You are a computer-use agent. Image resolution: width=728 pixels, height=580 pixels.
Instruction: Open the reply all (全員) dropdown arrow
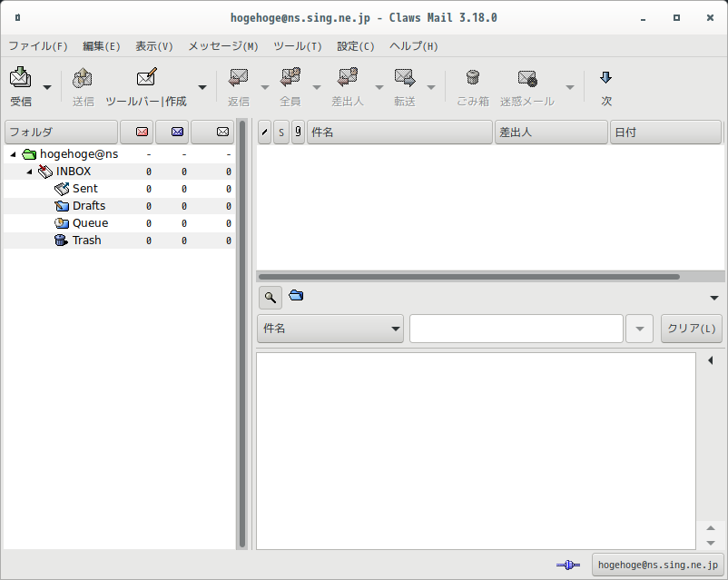tap(317, 87)
